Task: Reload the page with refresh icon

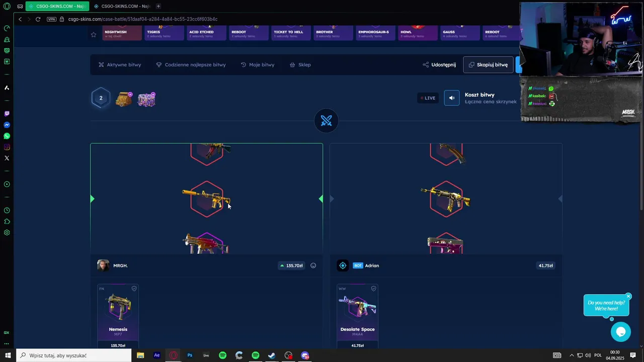Action: coord(38,19)
